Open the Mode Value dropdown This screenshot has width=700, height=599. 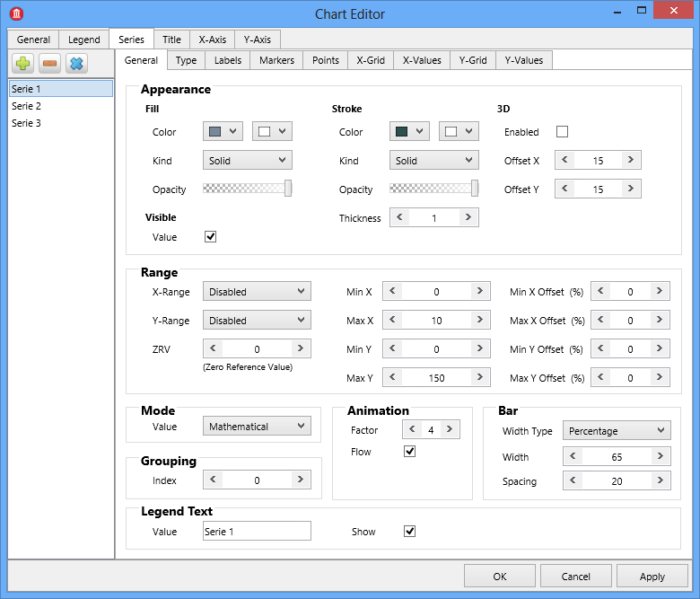pyautogui.click(x=257, y=427)
